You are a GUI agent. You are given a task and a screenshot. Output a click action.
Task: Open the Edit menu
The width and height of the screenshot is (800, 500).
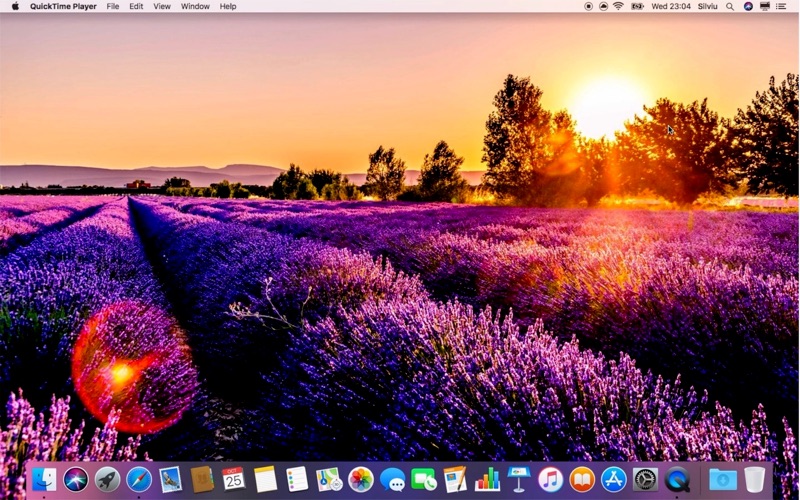[x=136, y=6]
